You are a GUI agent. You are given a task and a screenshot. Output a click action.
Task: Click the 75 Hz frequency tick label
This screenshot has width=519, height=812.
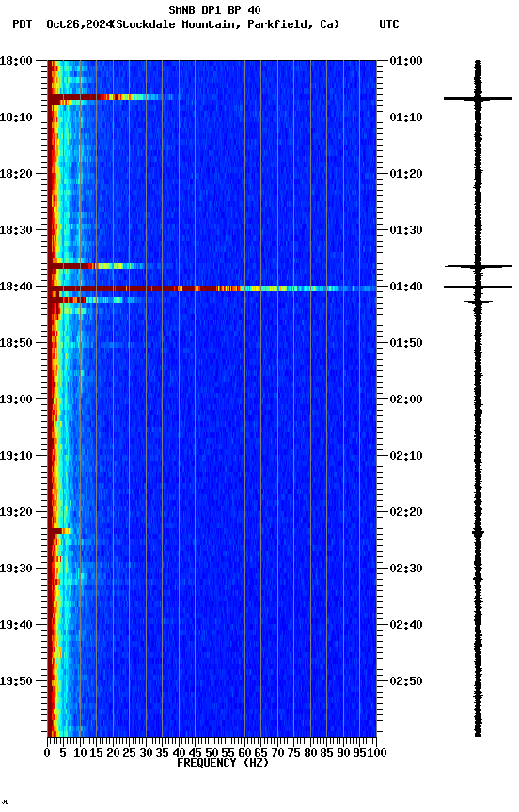click(x=293, y=753)
